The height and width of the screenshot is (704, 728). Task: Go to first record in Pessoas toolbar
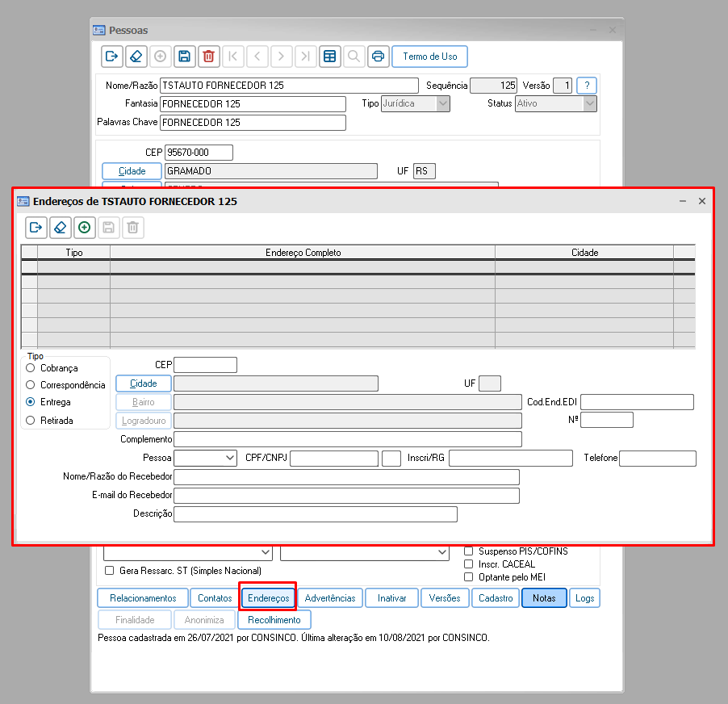[x=233, y=57]
